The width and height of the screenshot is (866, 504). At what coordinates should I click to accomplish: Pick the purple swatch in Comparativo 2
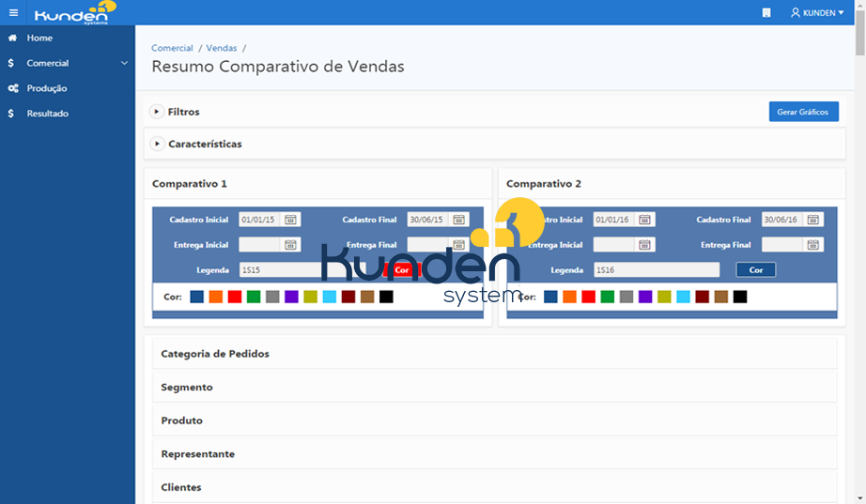pos(645,297)
